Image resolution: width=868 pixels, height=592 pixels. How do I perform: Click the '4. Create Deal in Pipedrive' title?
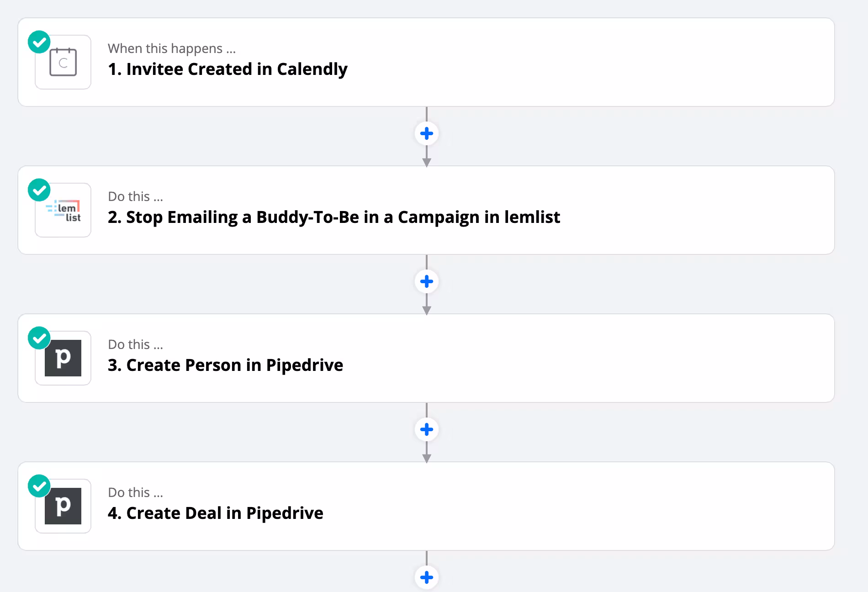(x=216, y=513)
